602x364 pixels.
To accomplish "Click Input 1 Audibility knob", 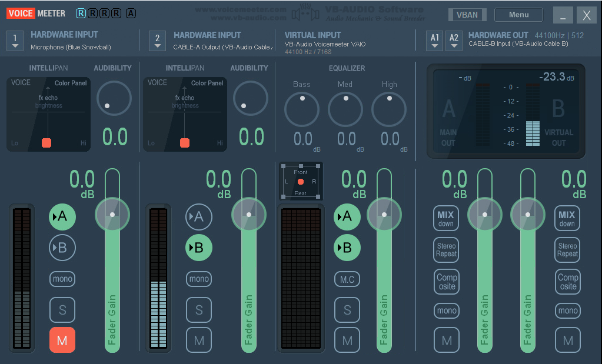I will tap(114, 98).
